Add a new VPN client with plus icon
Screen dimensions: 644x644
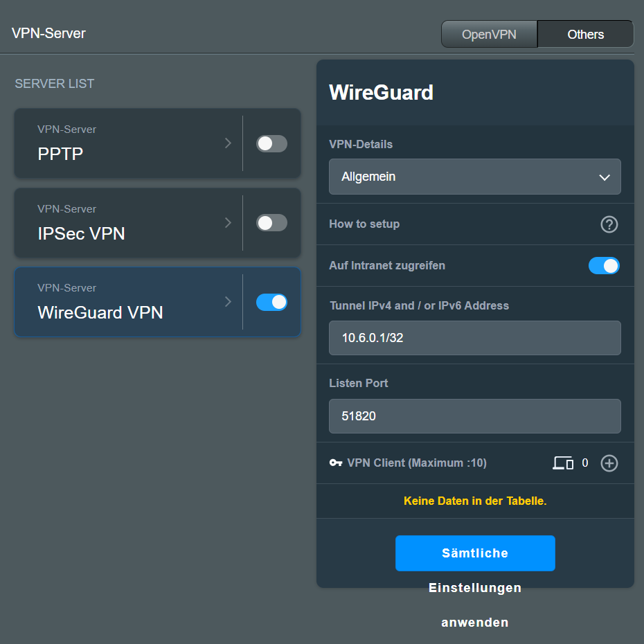point(609,463)
